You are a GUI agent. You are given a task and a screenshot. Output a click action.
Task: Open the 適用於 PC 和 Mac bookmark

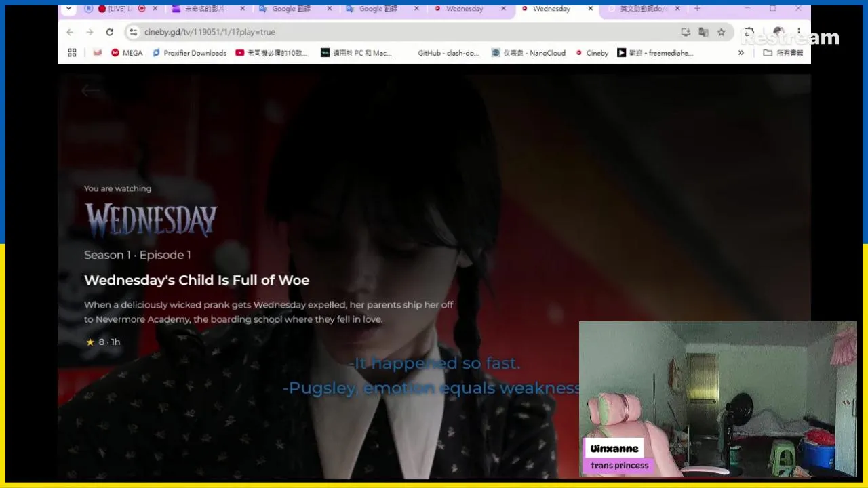pyautogui.click(x=356, y=53)
